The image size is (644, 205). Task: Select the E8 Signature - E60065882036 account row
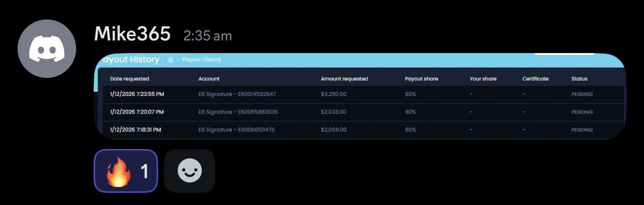click(x=363, y=112)
